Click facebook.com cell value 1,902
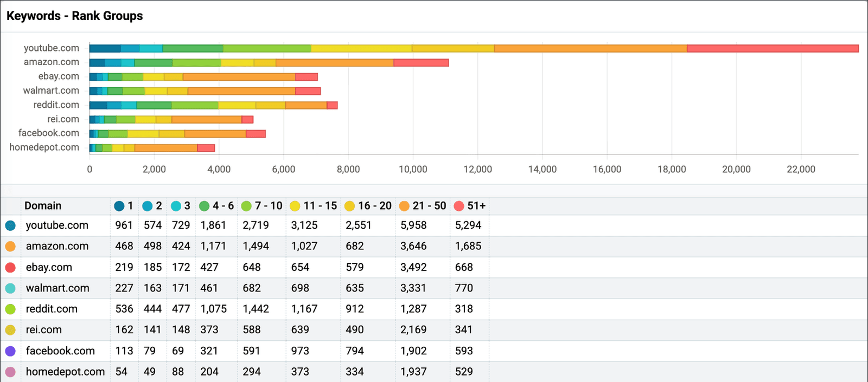868x382 pixels. click(413, 351)
